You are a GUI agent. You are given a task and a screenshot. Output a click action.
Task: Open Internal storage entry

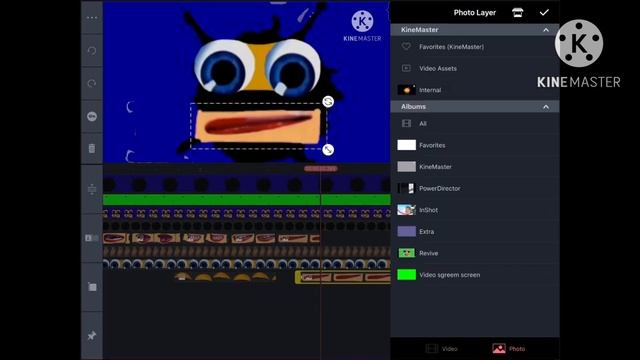pyautogui.click(x=475, y=90)
